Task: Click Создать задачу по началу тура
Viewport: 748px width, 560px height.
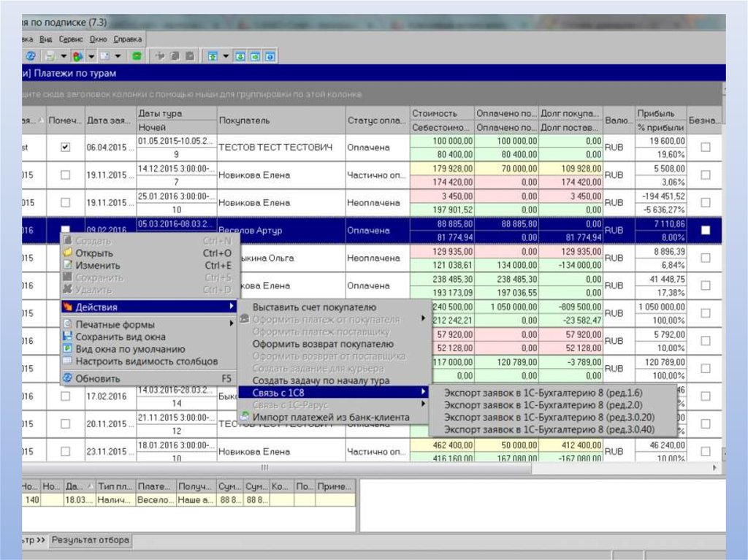Action: 333,380
